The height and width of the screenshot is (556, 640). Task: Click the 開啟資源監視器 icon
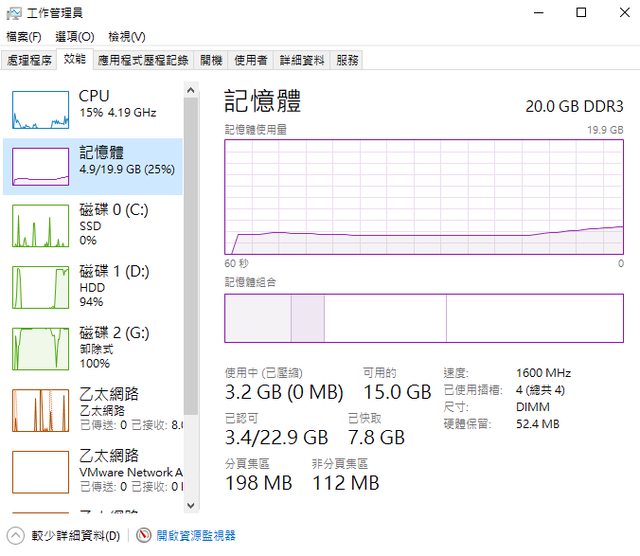click(144, 536)
